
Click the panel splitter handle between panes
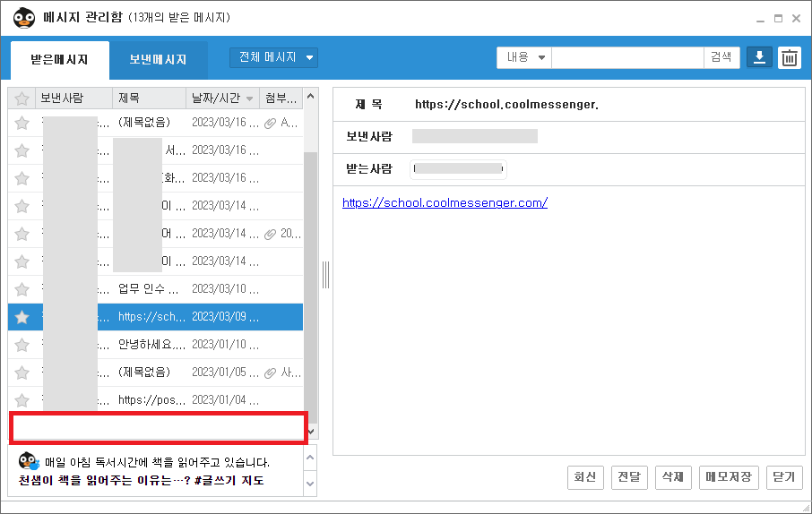[325, 275]
